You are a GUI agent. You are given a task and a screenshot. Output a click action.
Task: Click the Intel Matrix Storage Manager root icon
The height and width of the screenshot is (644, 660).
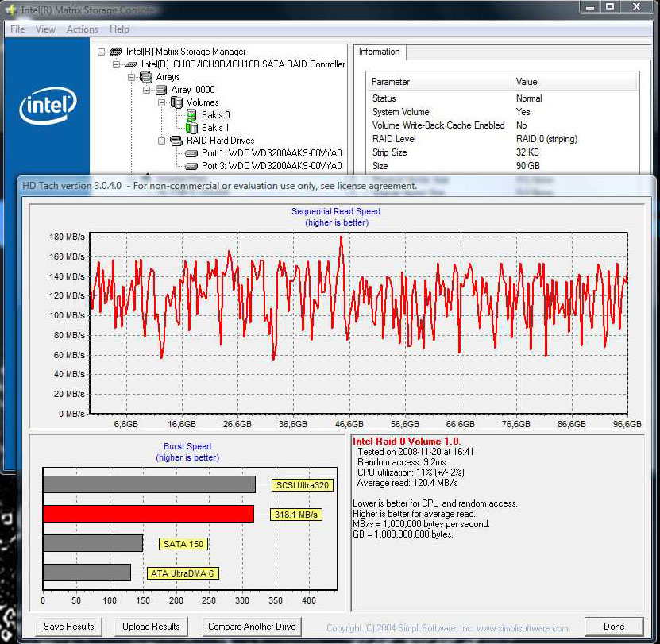tap(115, 52)
